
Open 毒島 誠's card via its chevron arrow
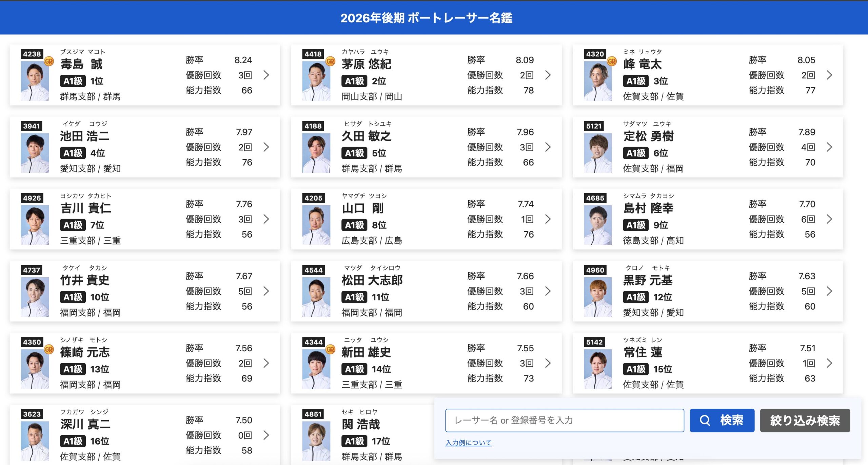[x=267, y=75]
